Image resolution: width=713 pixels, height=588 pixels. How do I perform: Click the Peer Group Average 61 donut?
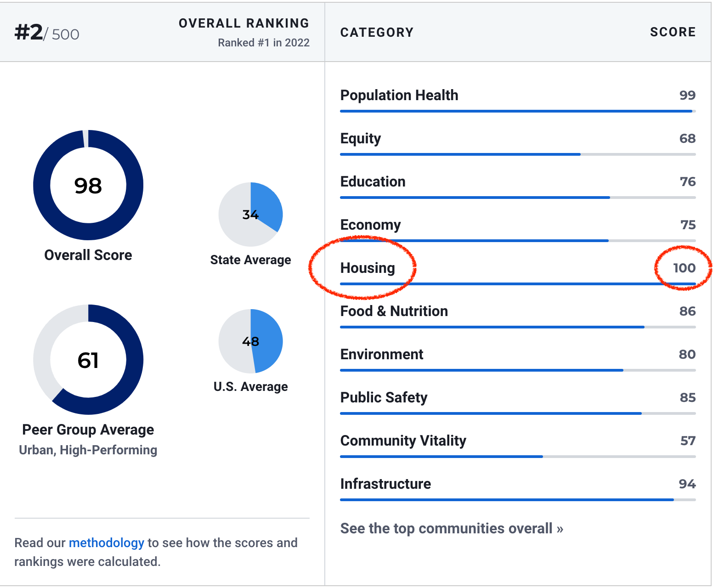coord(88,360)
